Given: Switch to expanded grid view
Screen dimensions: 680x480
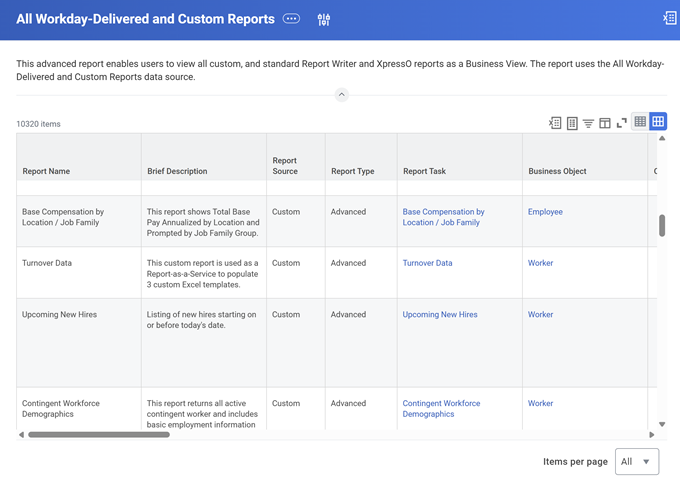Looking at the screenshot, I should (x=658, y=121).
